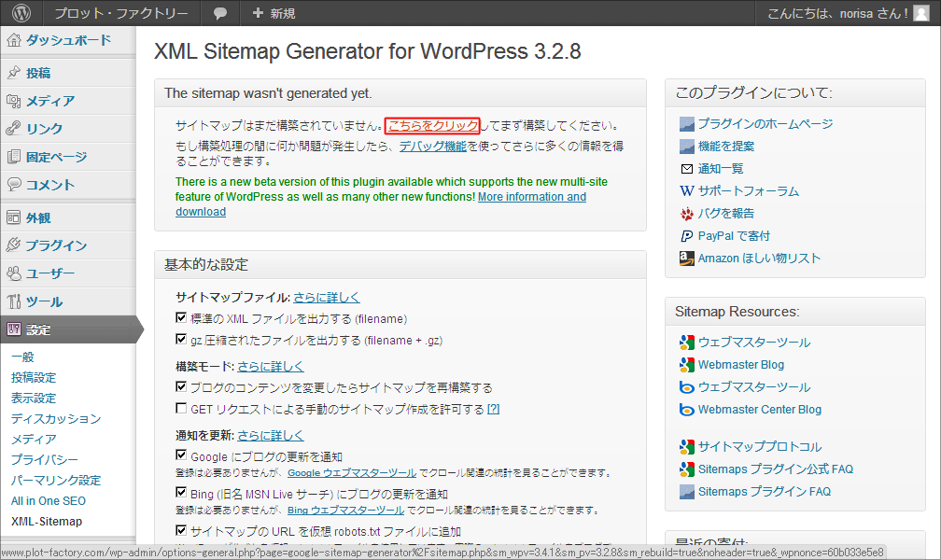
Task: Click the Bing icon beside Webmaster Center Blog
Action: coord(686,410)
